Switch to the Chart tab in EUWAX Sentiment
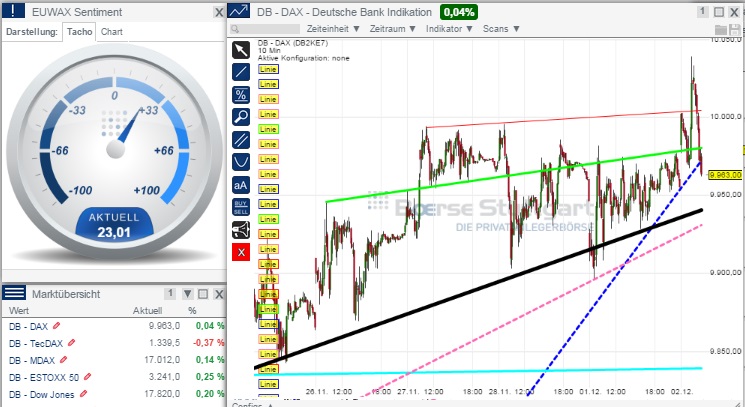This screenshot has height=407, width=745. [112, 32]
